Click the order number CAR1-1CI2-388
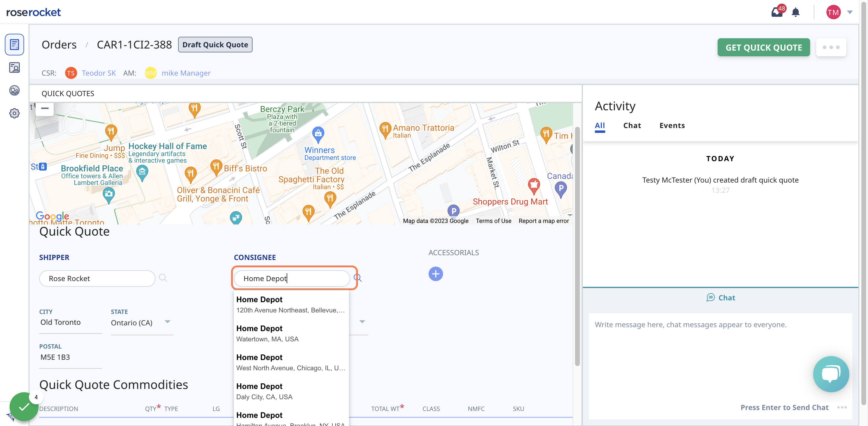 point(134,45)
